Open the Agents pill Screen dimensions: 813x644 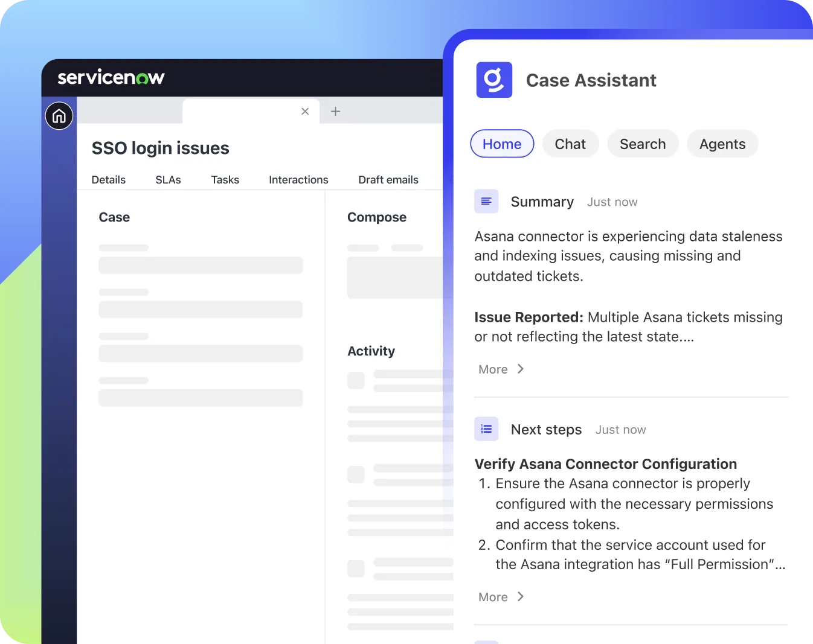722,144
